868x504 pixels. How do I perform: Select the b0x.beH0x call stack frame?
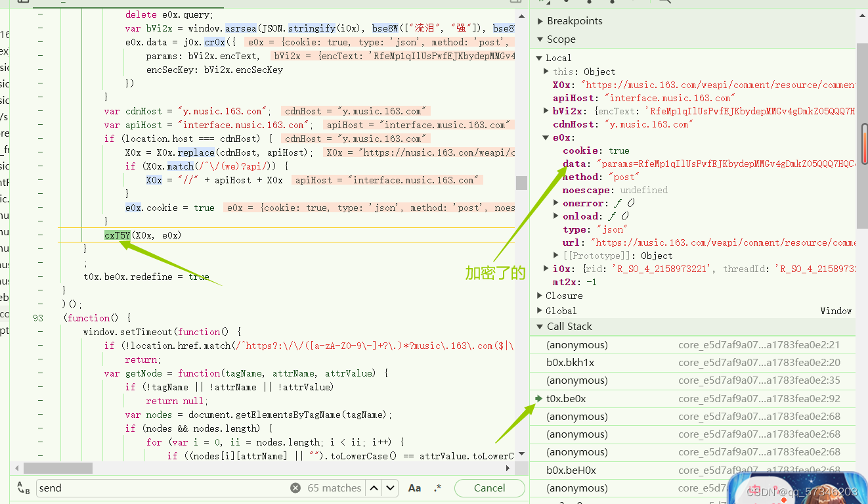click(693, 470)
